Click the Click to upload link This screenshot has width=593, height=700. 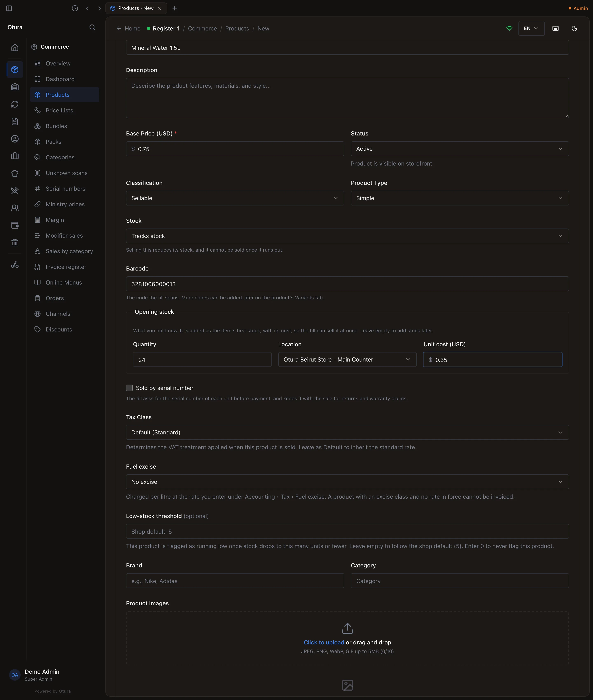pyautogui.click(x=324, y=642)
